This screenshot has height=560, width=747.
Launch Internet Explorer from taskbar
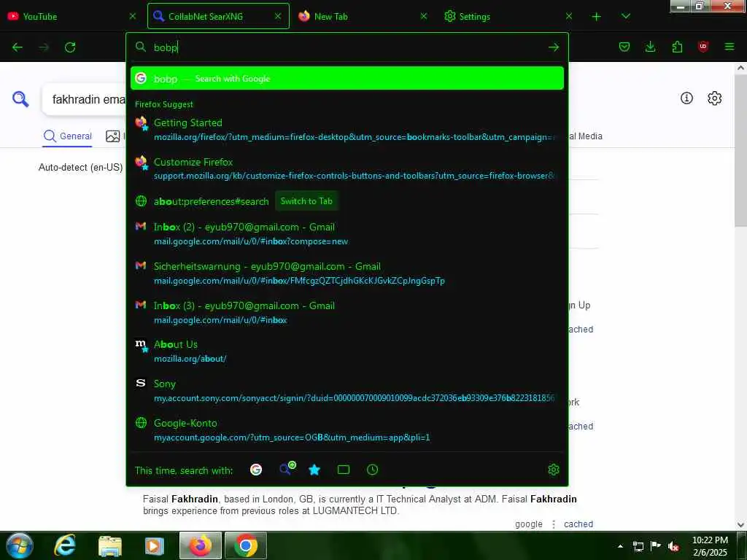(65, 545)
